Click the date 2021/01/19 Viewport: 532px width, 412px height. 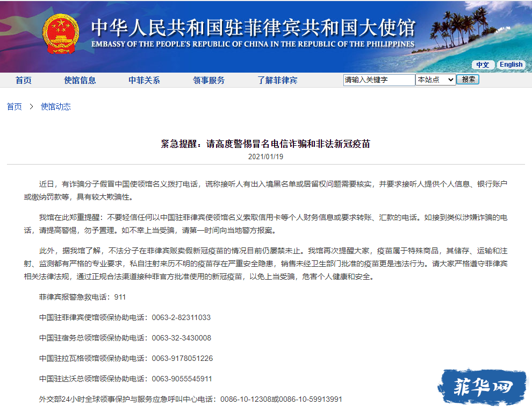pyautogui.click(x=265, y=157)
